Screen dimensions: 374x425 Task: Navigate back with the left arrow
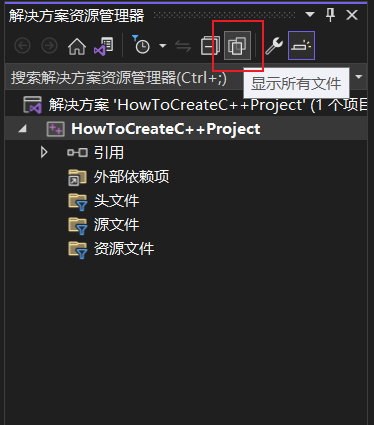23,46
